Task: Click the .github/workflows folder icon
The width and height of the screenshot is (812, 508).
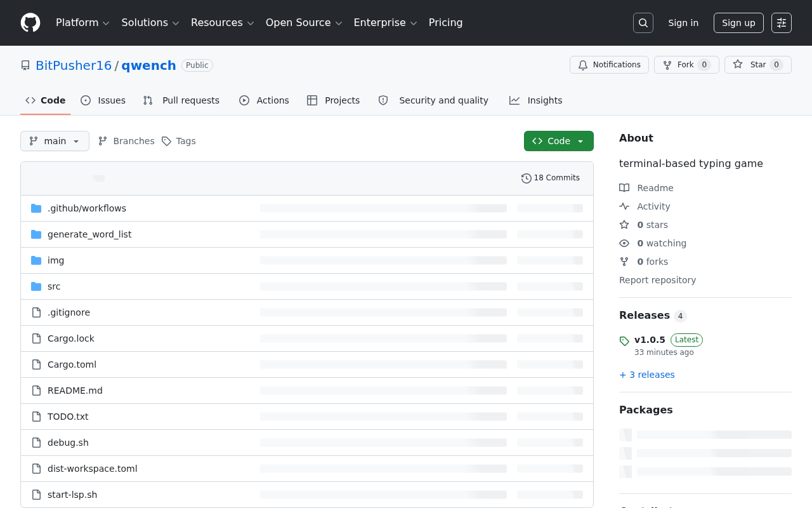Action: tap(36, 208)
